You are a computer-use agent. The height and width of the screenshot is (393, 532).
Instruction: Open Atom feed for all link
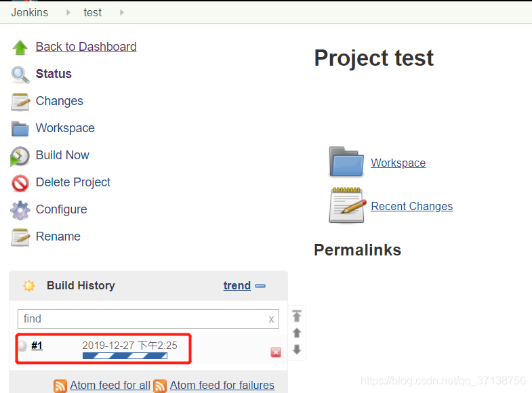coord(110,386)
